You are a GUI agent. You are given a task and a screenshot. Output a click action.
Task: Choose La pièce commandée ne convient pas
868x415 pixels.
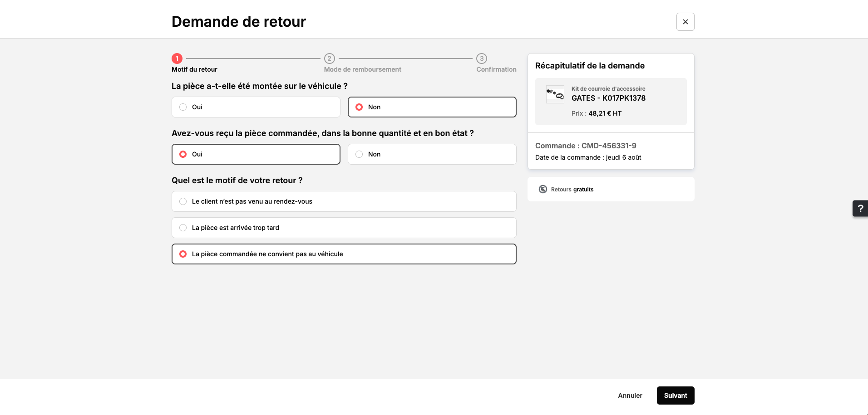click(x=344, y=254)
